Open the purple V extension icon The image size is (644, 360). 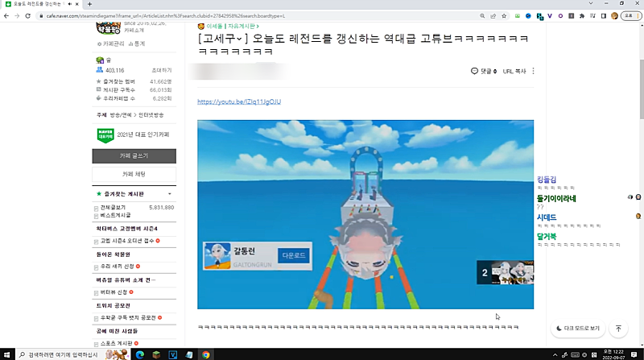tap(550, 16)
